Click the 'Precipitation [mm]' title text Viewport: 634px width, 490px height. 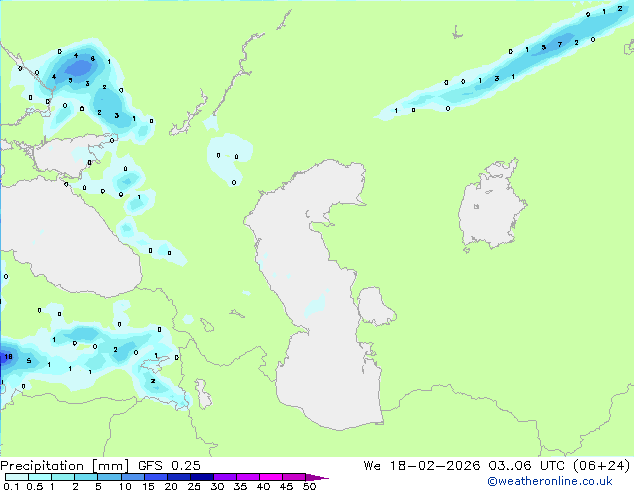65,466
